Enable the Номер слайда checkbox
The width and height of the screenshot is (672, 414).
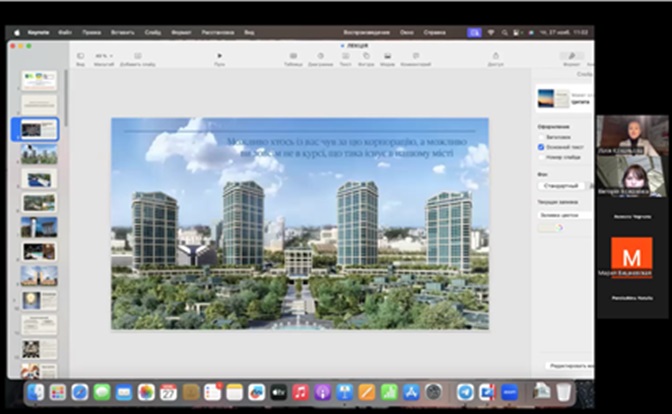pyautogui.click(x=541, y=157)
